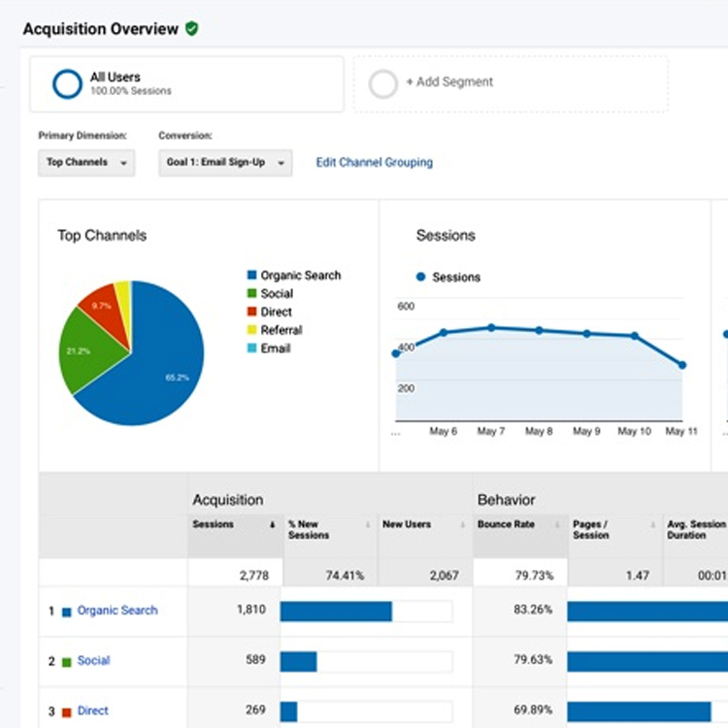
Task: Click the red square beside Direct row
Action: click(66, 712)
